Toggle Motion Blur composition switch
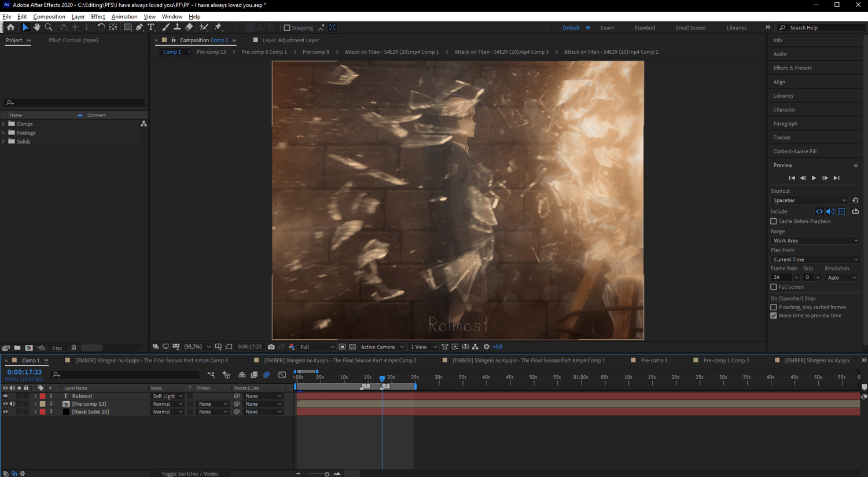 pyautogui.click(x=266, y=375)
